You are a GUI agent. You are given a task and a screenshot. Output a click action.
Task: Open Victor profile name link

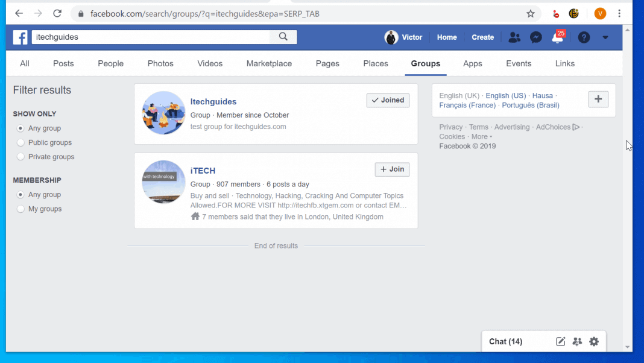411,37
